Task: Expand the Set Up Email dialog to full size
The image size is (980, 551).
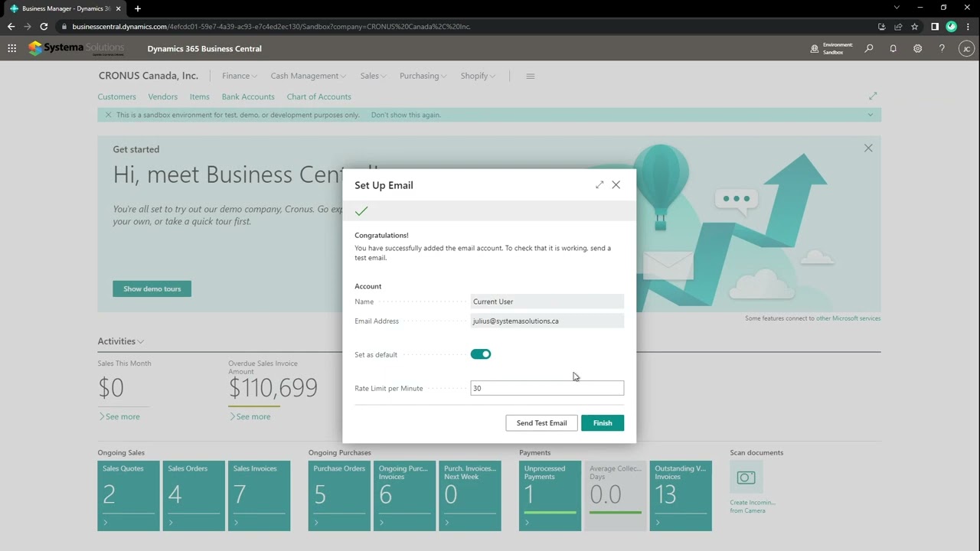Action: (x=599, y=184)
